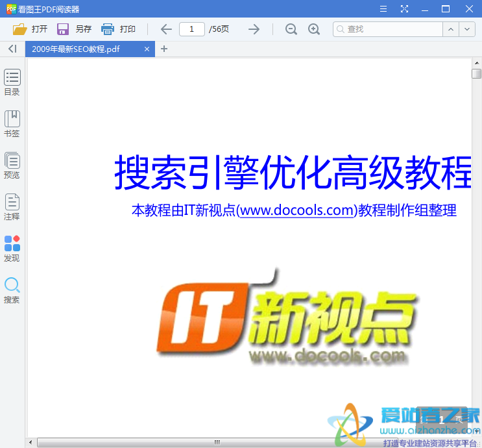Select the 2009年最新SEO教程.pdf tab
This screenshot has height=448, width=482.
[x=90, y=49]
